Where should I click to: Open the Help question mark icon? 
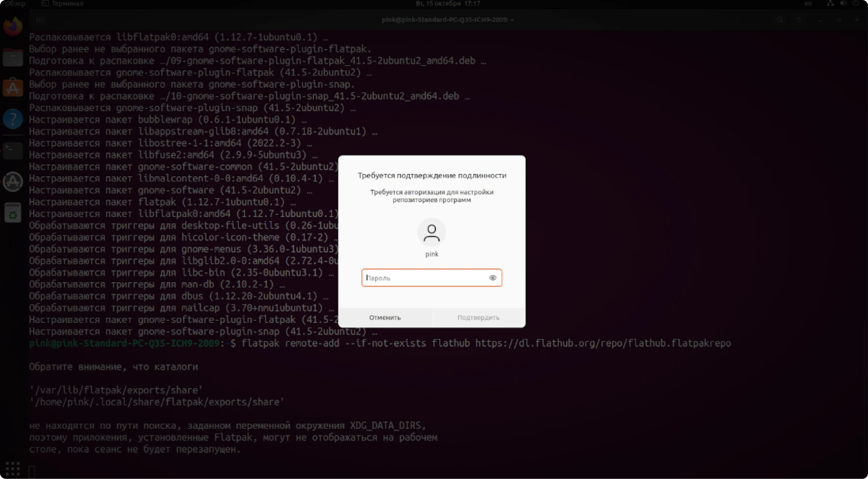pyautogui.click(x=13, y=119)
